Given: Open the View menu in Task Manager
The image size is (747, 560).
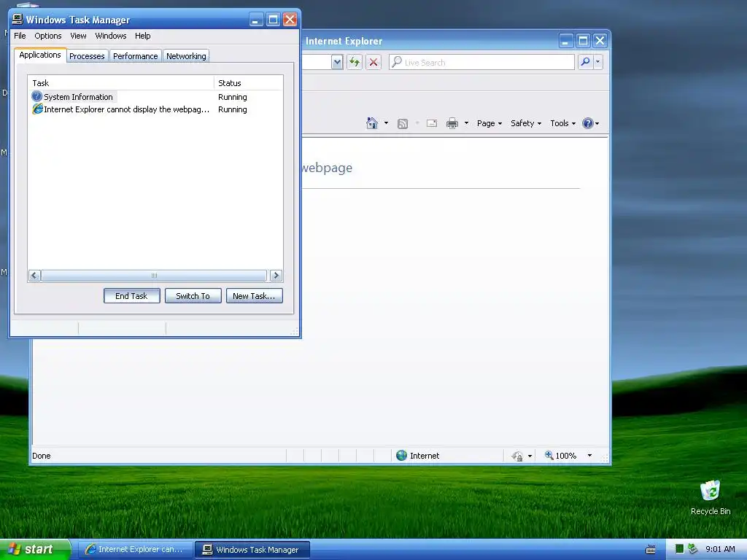Looking at the screenshot, I should pyautogui.click(x=78, y=36).
